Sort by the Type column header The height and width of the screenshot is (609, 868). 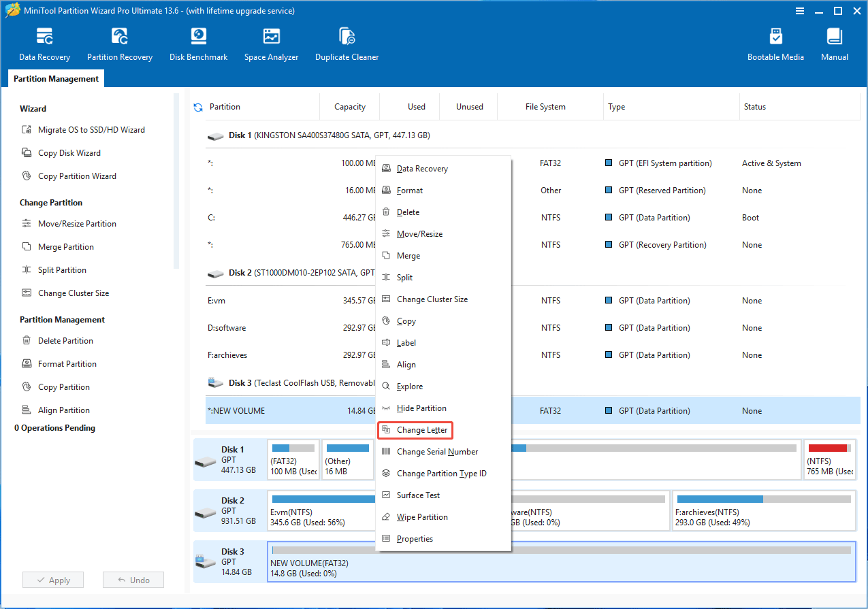[x=671, y=107]
